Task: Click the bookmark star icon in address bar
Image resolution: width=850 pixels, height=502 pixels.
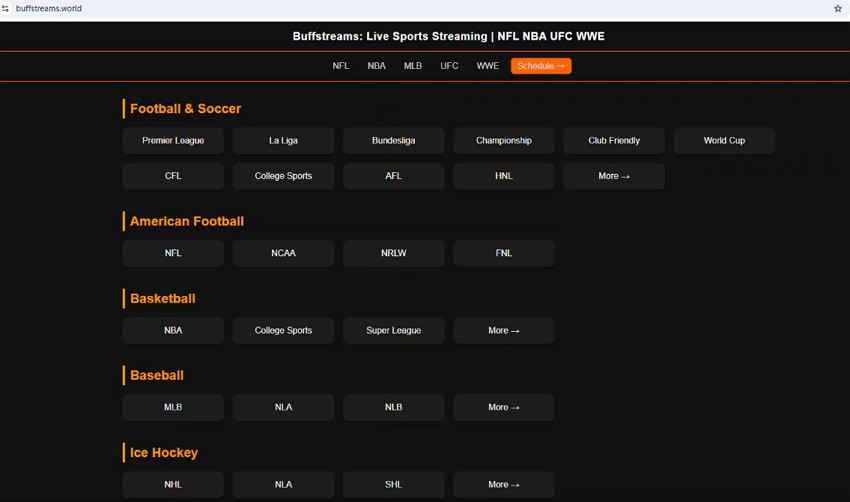Action: (838, 8)
